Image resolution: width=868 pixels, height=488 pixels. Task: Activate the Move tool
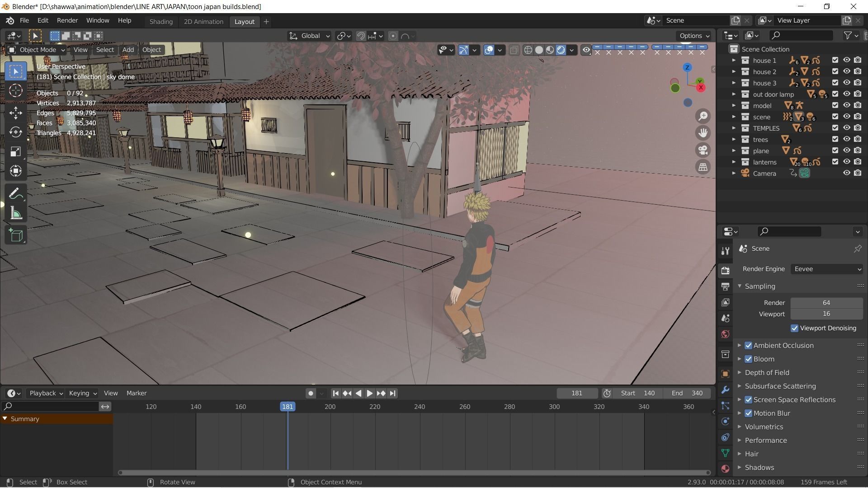click(x=16, y=113)
